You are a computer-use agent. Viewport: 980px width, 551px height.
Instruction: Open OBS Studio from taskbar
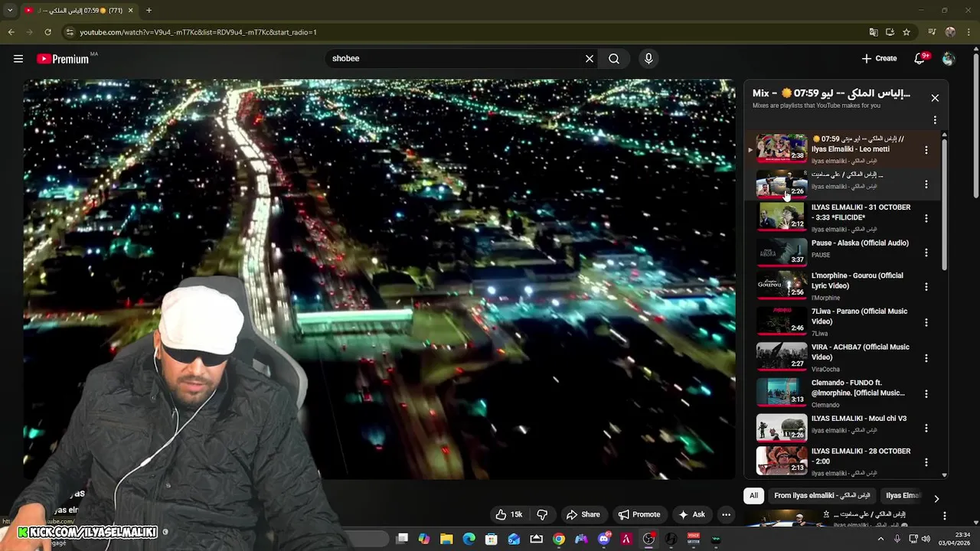coord(648,539)
